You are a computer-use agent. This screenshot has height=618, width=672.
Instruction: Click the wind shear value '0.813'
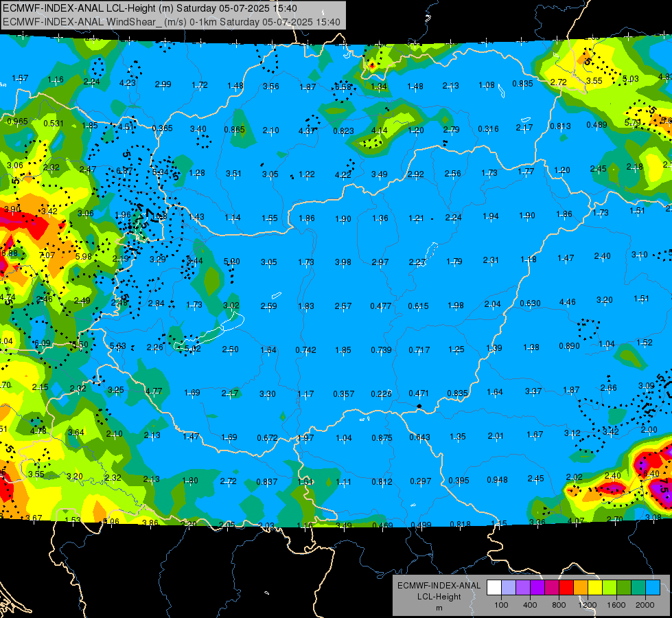click(560, 126)
